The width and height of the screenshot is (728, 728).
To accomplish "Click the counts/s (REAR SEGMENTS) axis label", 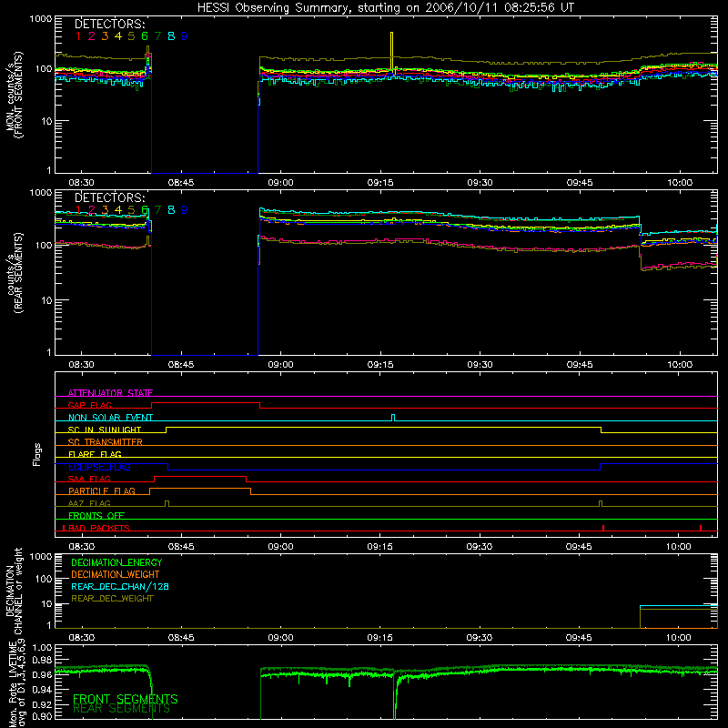I will tap(15, 273).
